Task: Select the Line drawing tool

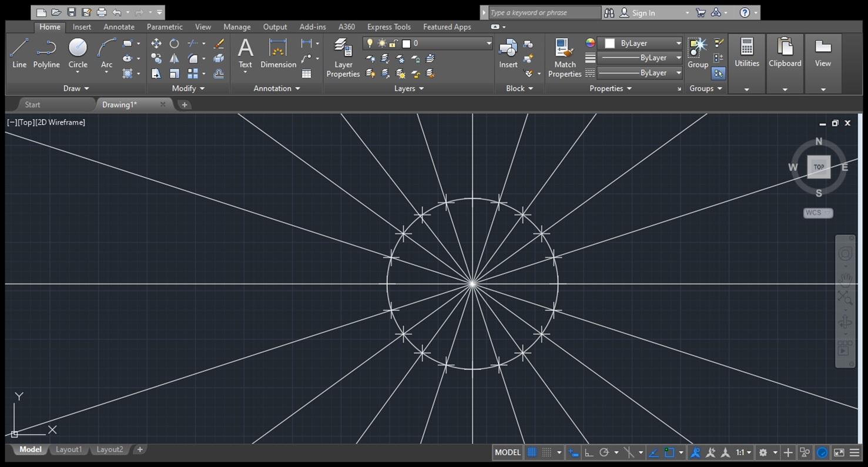Action: pyautogui.click(x=19, y=53)
